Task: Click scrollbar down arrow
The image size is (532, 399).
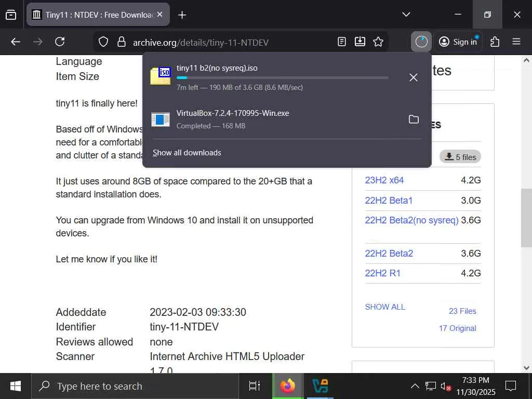Action: (526, 367)
